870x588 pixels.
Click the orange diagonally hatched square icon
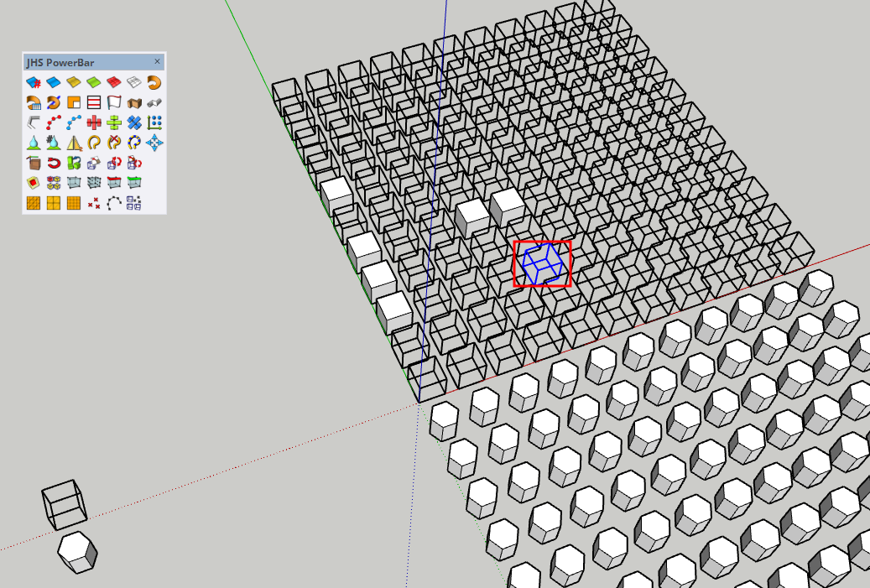tap(34, 203)
